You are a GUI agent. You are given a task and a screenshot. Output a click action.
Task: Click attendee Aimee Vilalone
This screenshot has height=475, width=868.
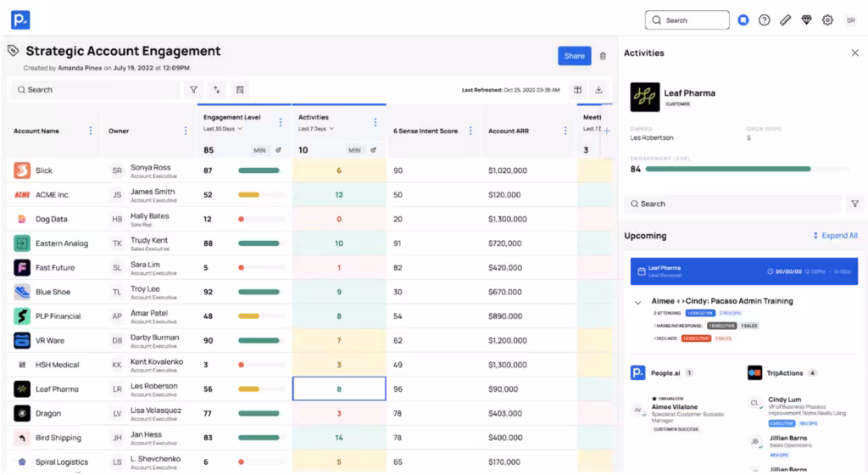coord(674,407)
